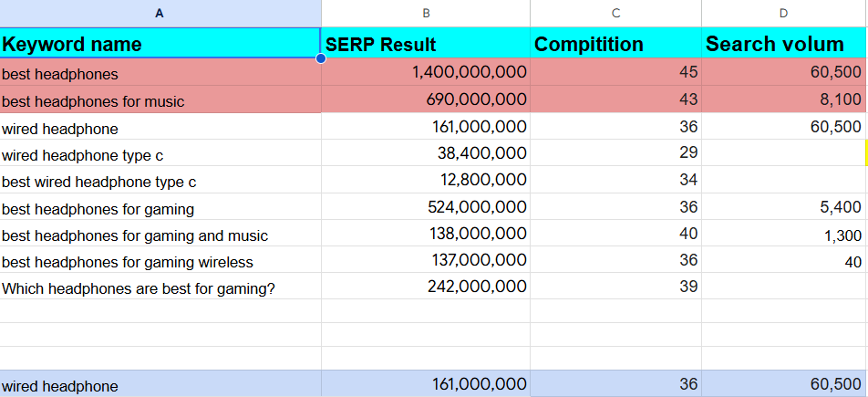Viewport: 868px width, 397px height.
Task: Select the "best wired headphone type c" cell
Action: click(x=160, y=182)
